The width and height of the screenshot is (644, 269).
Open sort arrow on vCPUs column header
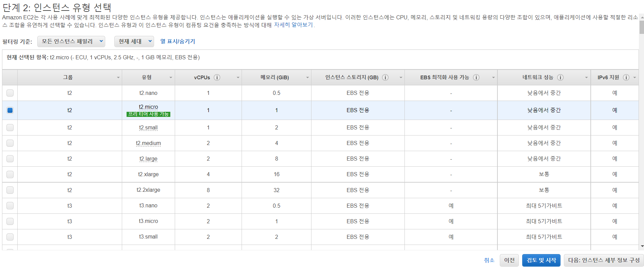tap(238, 78)
